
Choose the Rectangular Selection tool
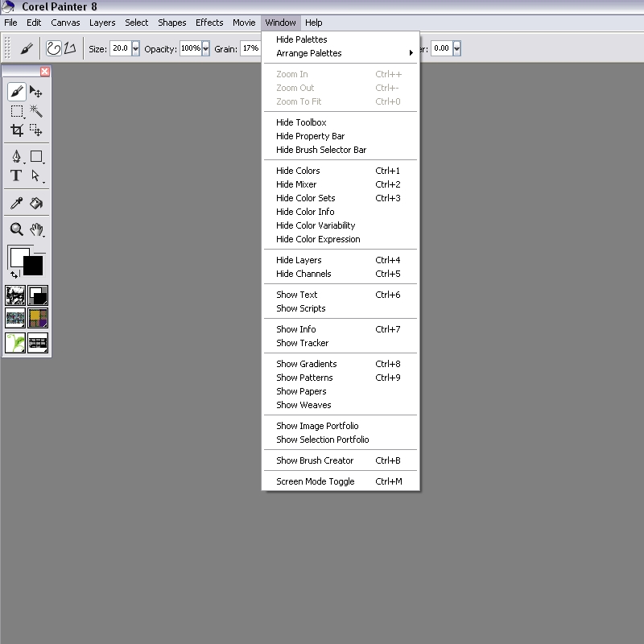pyautogui.click(x=17, y=111)
